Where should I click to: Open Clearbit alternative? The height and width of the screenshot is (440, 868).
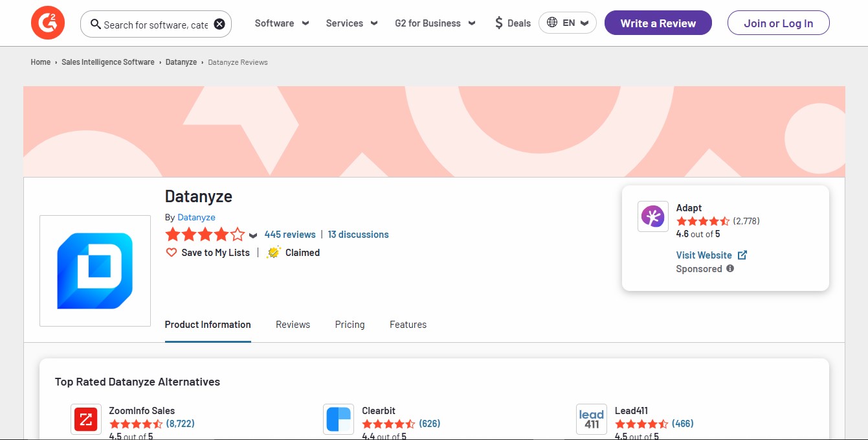[x=379, y=411]
